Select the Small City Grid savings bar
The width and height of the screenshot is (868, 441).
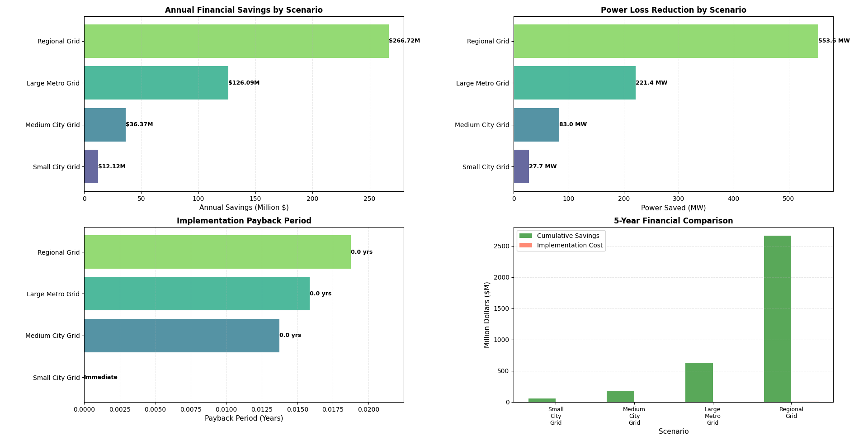(x=90, y=166)
